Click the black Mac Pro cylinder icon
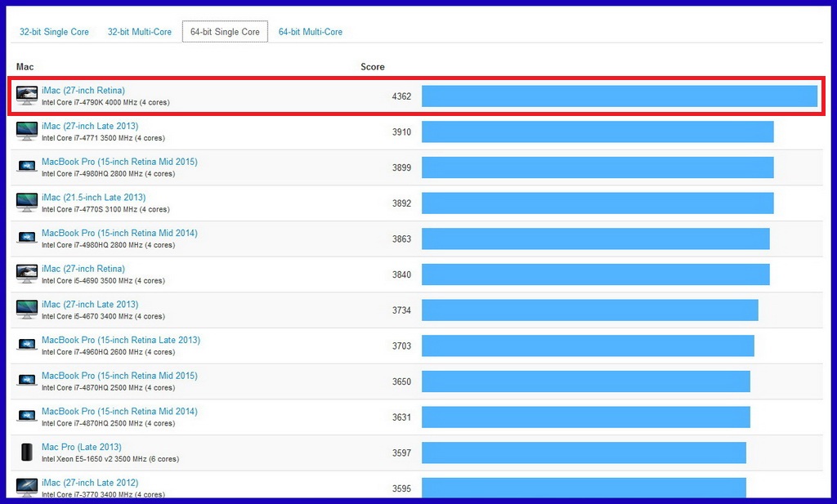The image size is (837, 504). pyautogui.click(x=27, y=453)
